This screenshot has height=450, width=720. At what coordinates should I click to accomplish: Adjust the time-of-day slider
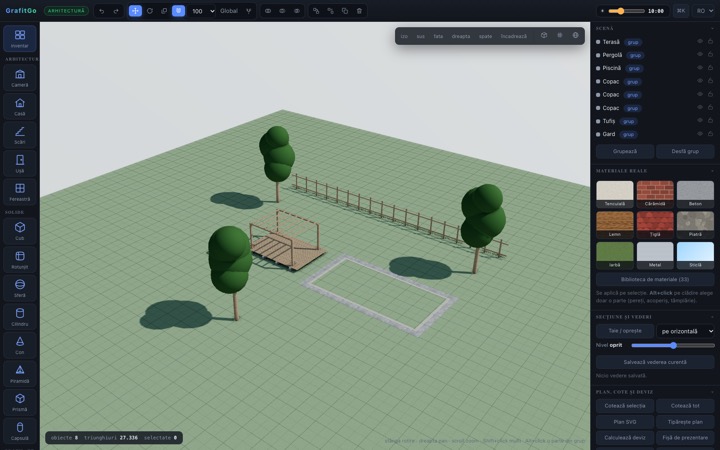coord(626,11)
